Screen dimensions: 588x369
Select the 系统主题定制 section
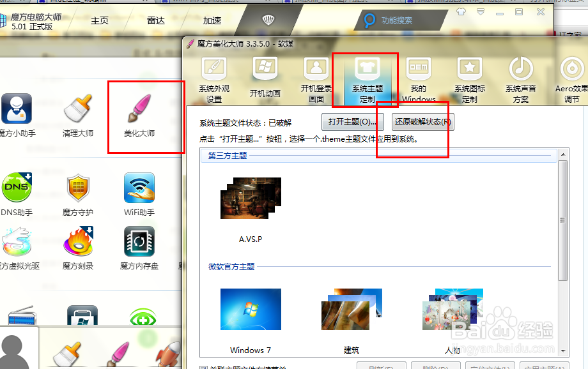pyautogui.click(x=367, y=80)
